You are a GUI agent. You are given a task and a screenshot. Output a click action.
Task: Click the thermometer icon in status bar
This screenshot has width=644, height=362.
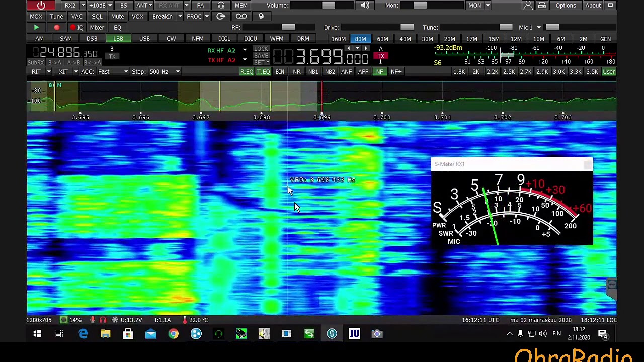(185, 320)
